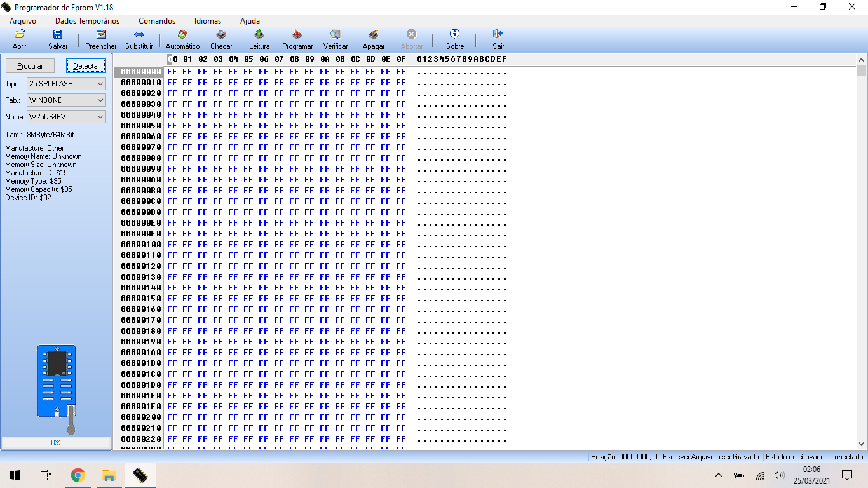This screenshot has height=488, width=868.
Task: Open Task View on the taskbar
Action: pos(46,475)
